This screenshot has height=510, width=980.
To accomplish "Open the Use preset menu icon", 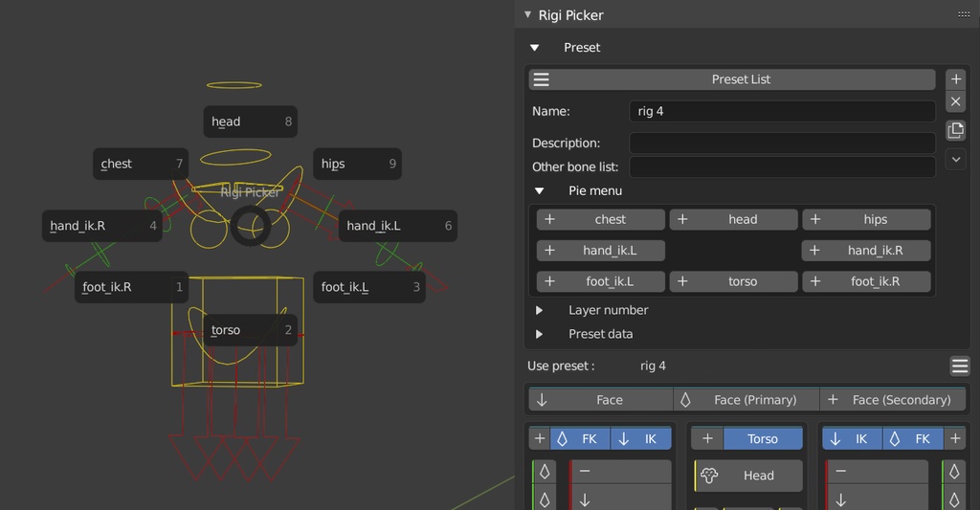I will click(959, 366).
